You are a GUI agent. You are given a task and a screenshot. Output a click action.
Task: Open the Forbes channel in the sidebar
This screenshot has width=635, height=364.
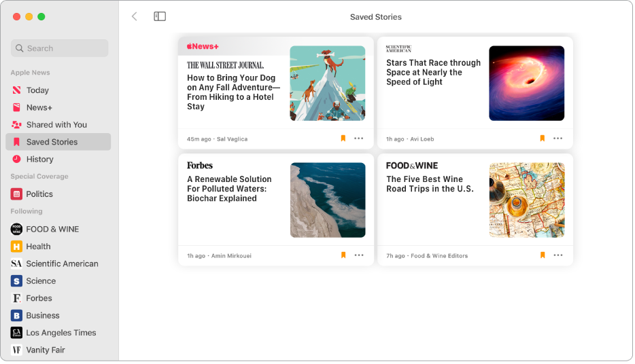[58, 298]
